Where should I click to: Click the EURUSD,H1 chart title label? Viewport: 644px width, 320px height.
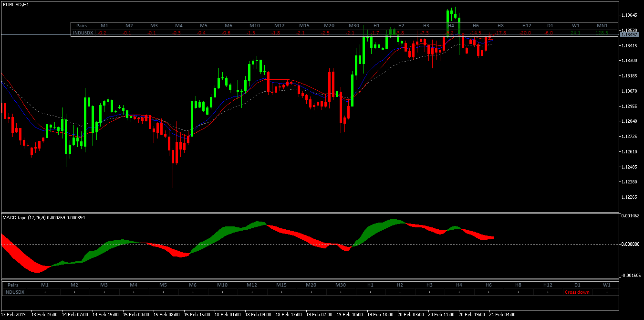[15, 4]
